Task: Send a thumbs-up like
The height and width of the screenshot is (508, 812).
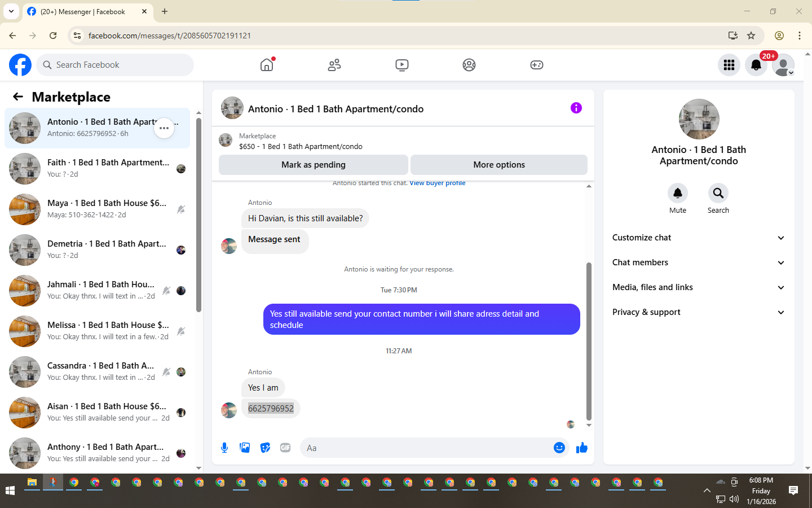Action: tap(582, 448)
